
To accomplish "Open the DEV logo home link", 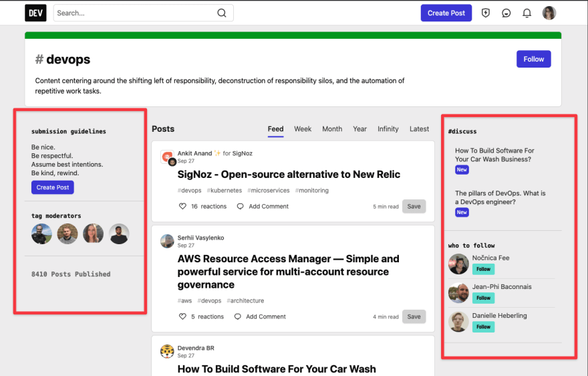I will 35,13.
